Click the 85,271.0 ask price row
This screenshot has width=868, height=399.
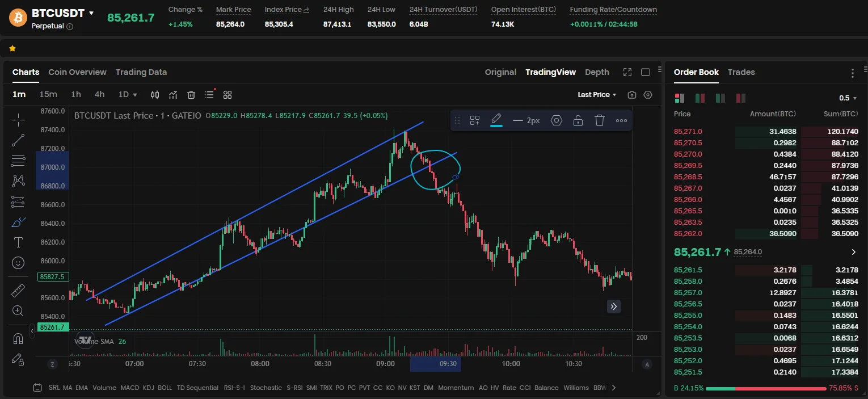click(688, 131)
